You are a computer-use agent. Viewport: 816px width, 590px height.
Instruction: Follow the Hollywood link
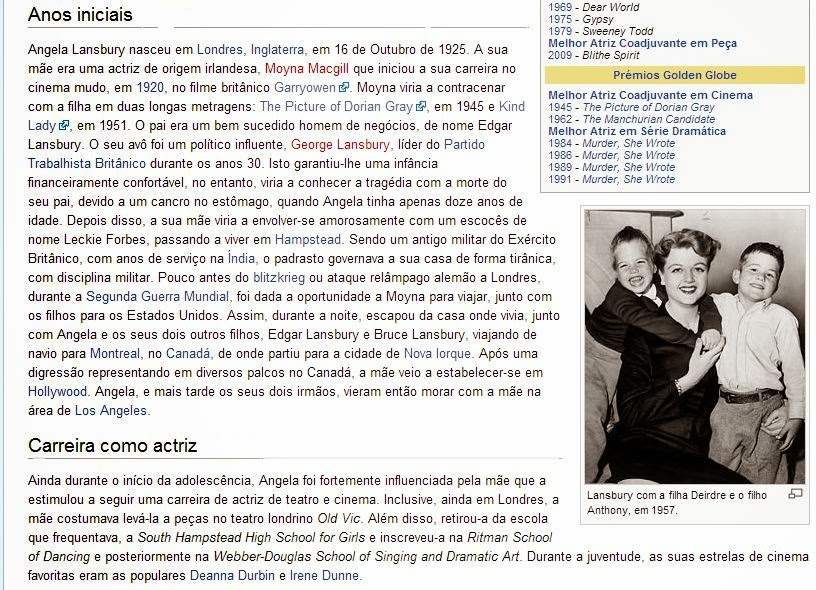[x=58, y=392]
